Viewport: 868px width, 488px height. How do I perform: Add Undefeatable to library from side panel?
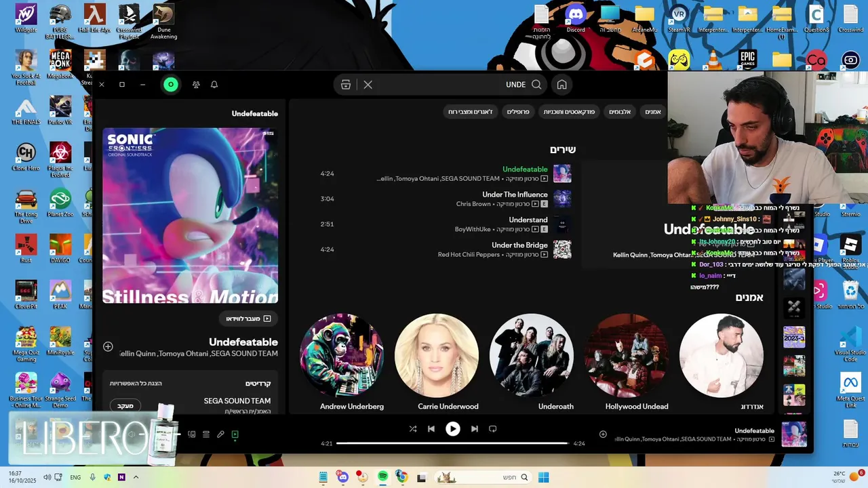[108, 346]
